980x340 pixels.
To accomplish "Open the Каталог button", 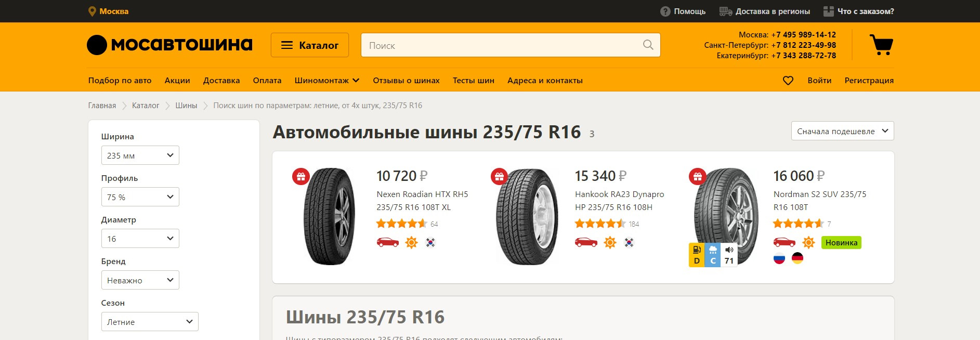I will [310, 45].
